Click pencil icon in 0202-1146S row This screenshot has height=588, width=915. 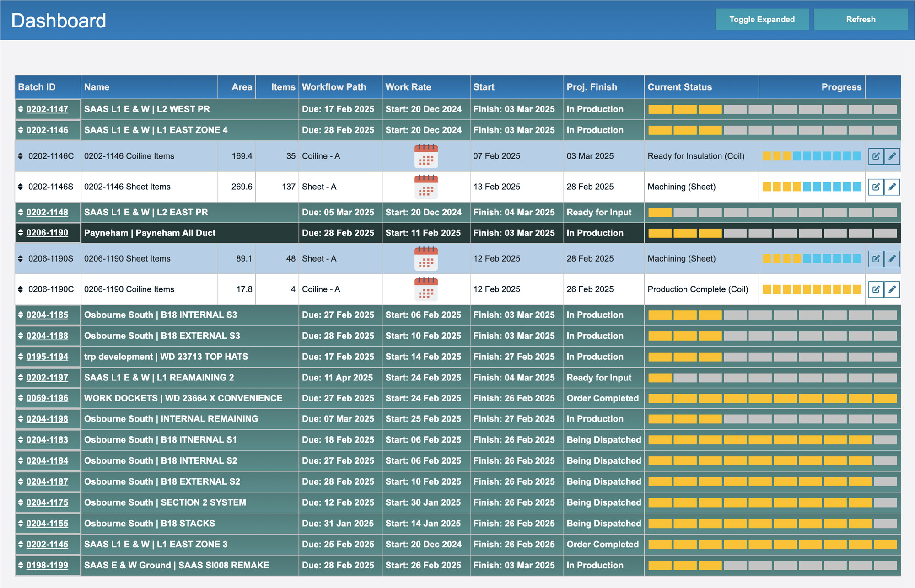coord(892,187)
